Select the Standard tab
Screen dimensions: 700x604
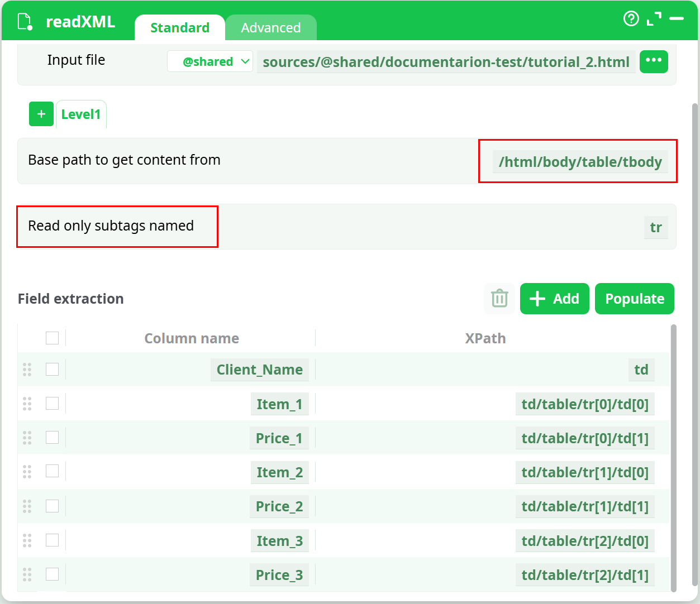pos(180,28)
